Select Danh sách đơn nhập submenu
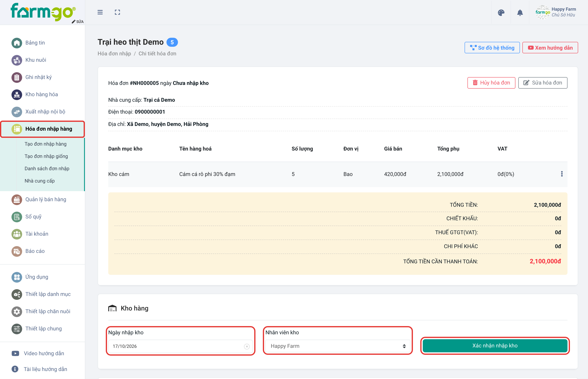Image resolution: width=588 pixels, height=379 pixels. pyautogui.click(x=47, y=169)
